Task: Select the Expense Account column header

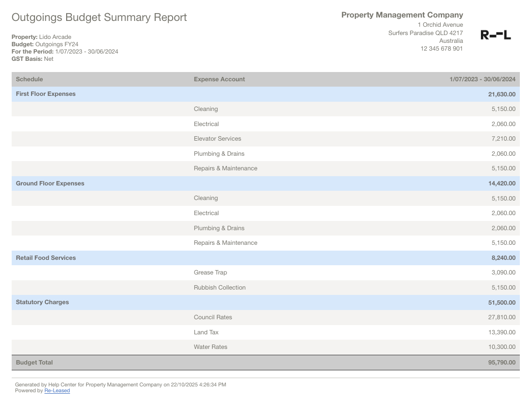Action: tap(219, 79)
